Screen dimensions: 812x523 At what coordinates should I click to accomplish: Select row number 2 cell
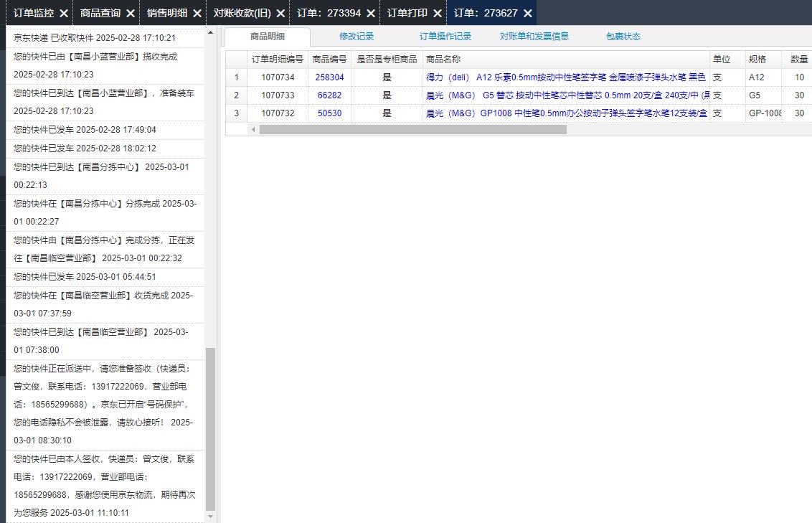[237, 95]
